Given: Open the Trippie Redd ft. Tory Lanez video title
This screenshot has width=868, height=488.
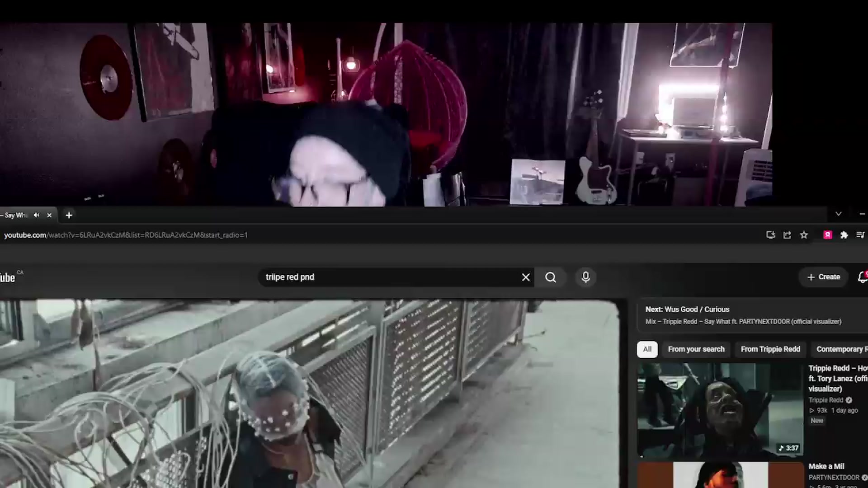Looking at the screenshot, I should (x=838, y=378).
